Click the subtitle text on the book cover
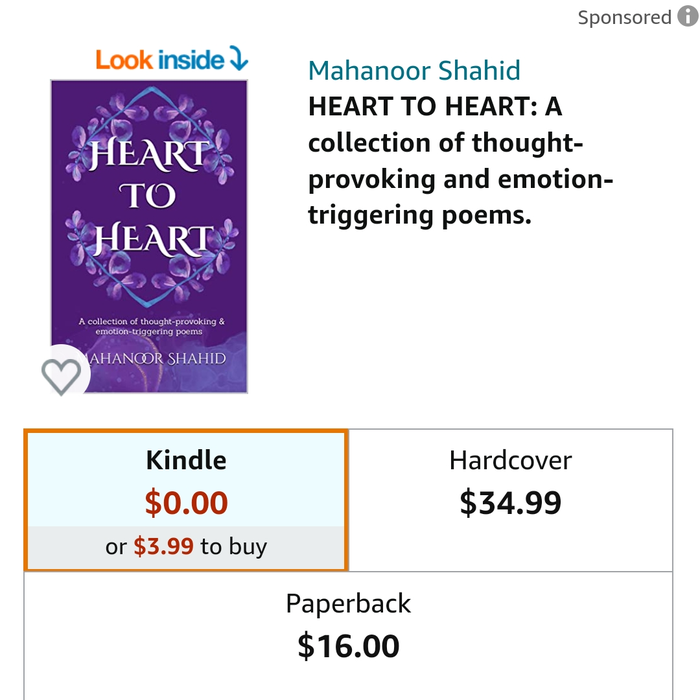Viewport: 700px width, 700px height. (x=150, y=326)
